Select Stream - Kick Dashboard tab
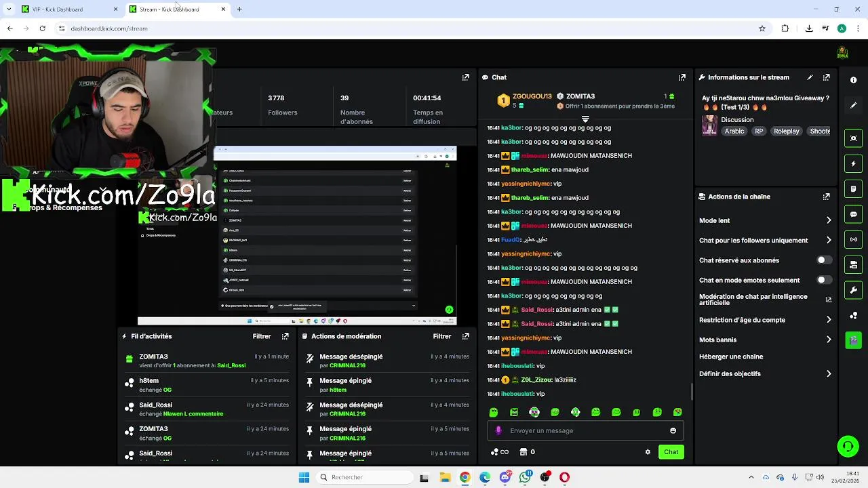868x488 pixels. pyautogui.click(x=176, y=9)
